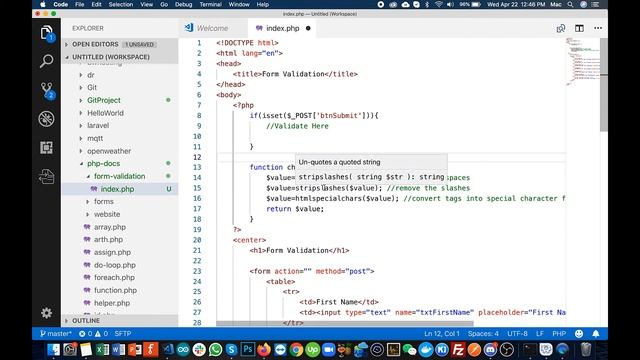This screenshot has width=640, height=360.
Task: Split the editor to the right
Action: tap(579, 28)
